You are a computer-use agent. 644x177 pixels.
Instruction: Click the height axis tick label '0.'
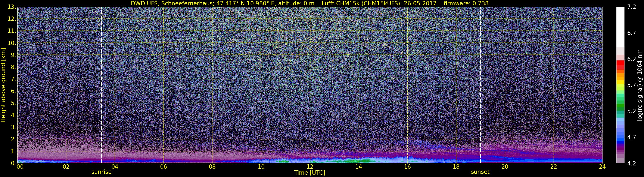click(13, 163)
